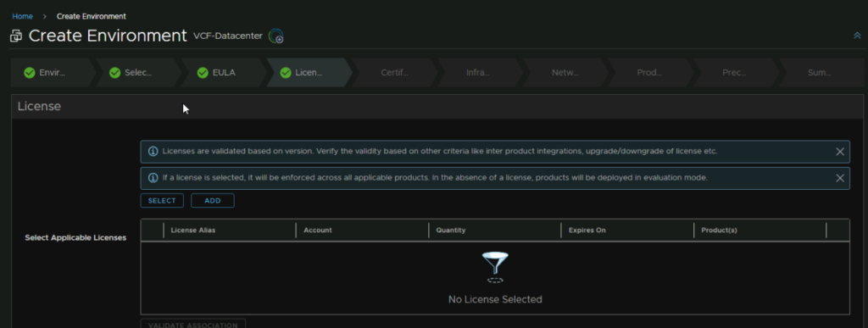This screenshot has width=868, height=328.
Task: Click the VALIDATE ASSOCIATION button
Action: pos(193,324)
